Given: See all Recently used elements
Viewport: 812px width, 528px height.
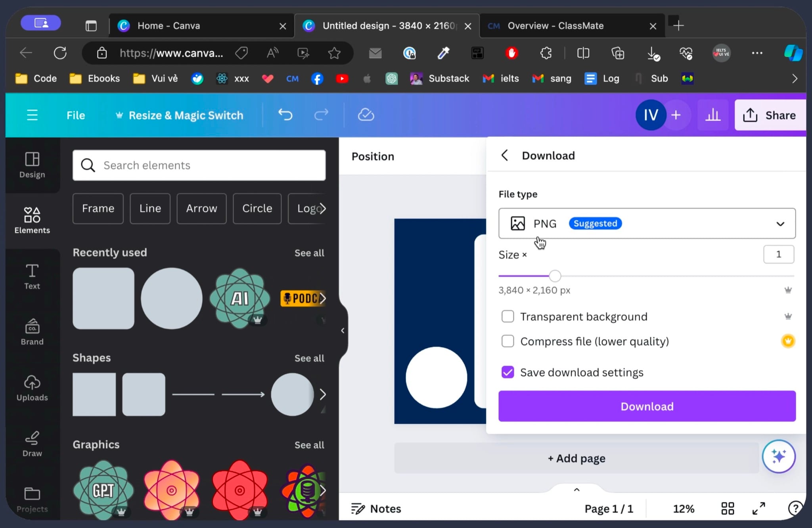Looking at the screenshot, I should coord(309,253).
